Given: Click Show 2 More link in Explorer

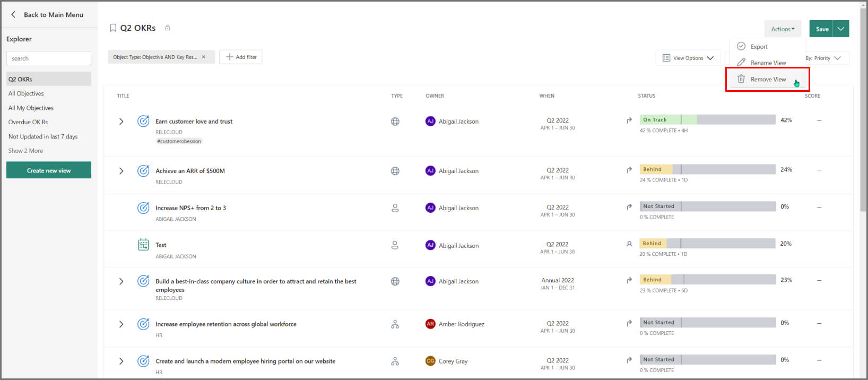Looking at the screenshot, I should tap(25, 151).
